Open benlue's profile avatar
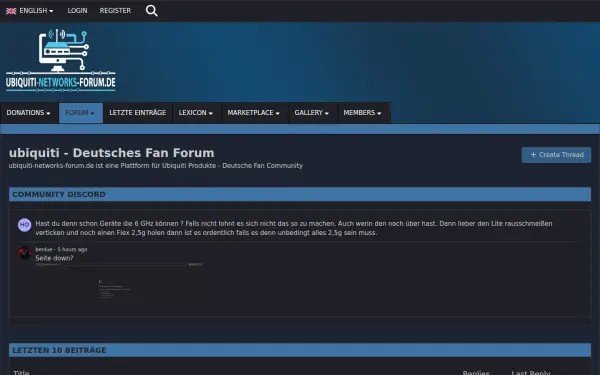The image size is (600, 375). pos(24,253)
